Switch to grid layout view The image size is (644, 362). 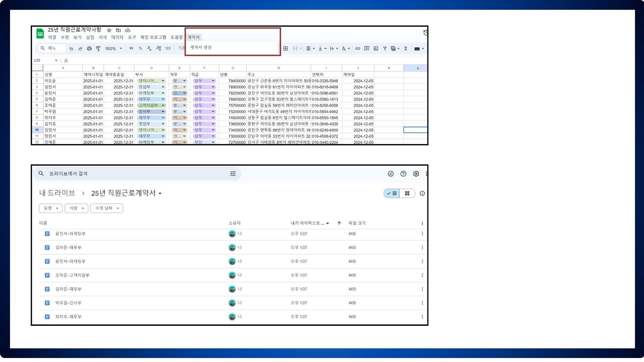[407, 193]
